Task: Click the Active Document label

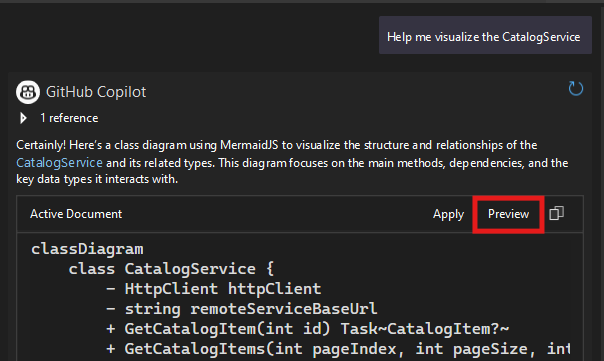Action: click(x=76, y=214)
